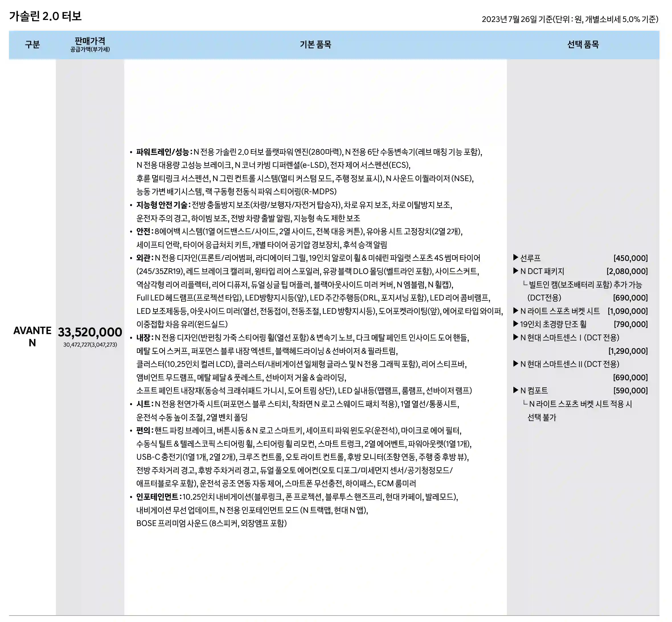Click the N 전용 대용량 고성능 브레이크 line
This screenshot has height=622, width=672.
(273, 165)
